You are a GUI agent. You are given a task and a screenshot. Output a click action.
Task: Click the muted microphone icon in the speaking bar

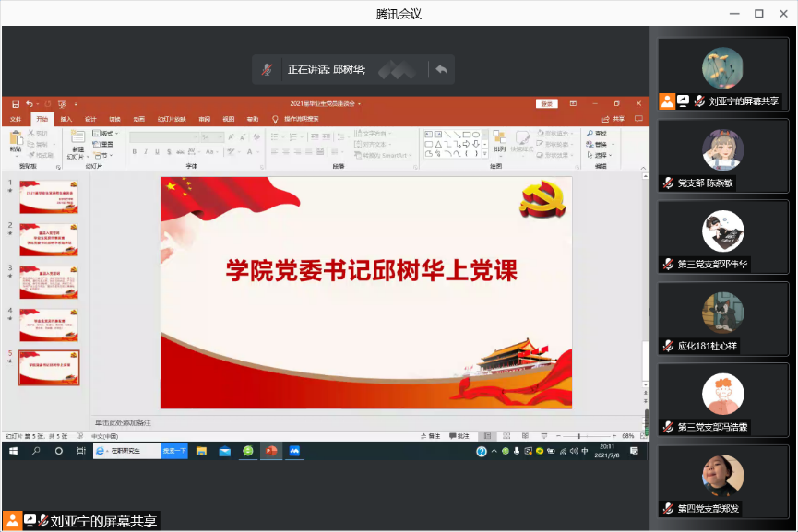click(267, 69)
